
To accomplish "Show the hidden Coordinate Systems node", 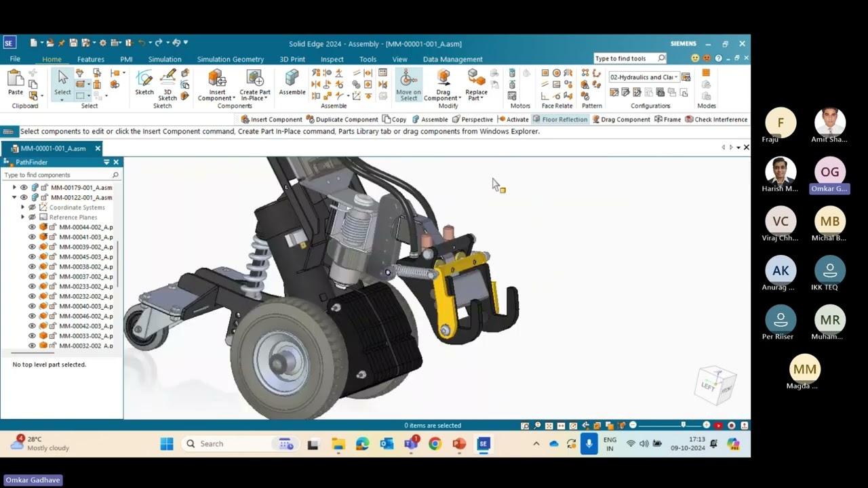I will coord(32,207).
